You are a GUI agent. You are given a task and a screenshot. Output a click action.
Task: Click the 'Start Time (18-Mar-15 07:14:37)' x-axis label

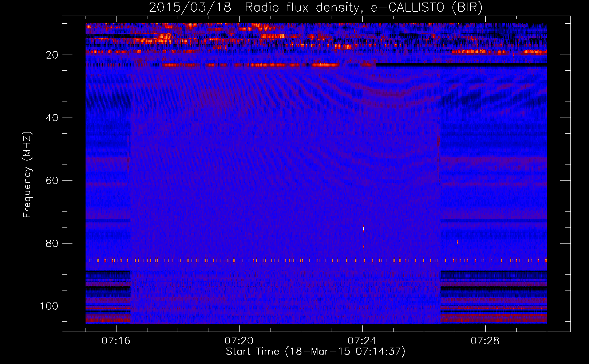[316, 352]
